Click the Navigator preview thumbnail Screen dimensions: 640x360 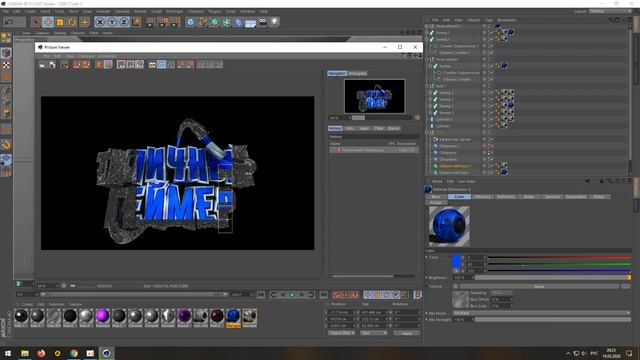pyautogui.click(x=375, y=96)
